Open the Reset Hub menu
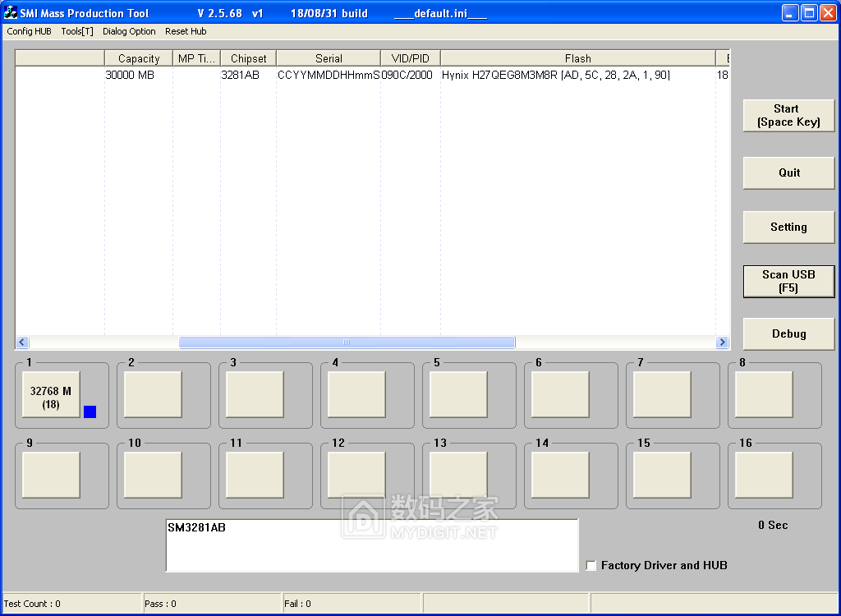Viewport: 841px width, 616px height. click(186, 31)
